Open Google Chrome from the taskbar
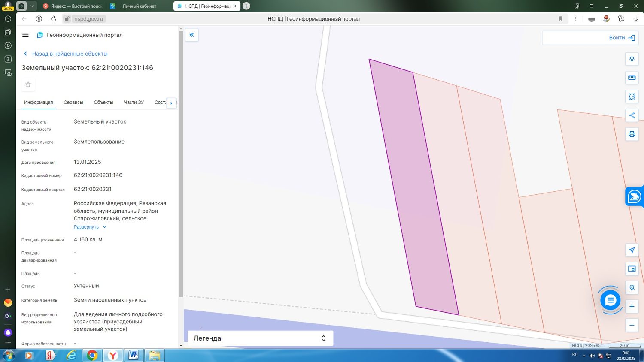This screenshot has width=644, height=362. coord(92,356)
